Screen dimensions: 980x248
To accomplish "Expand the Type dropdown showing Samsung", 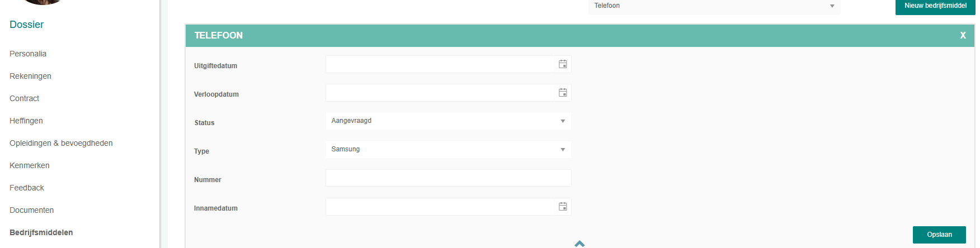I will [x=448, y=150].
